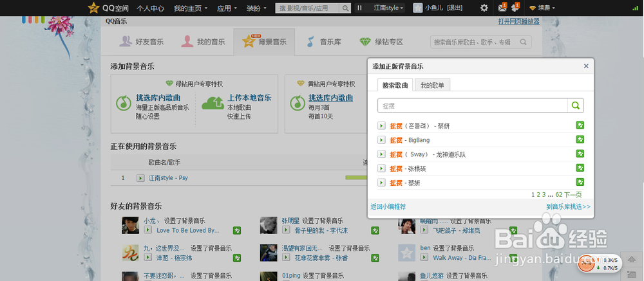Image resolution: width=644 pixels, height=281 pixels.
Task: Click green music note icon under 黄钻用户专享特权
Action: (296, 102)
